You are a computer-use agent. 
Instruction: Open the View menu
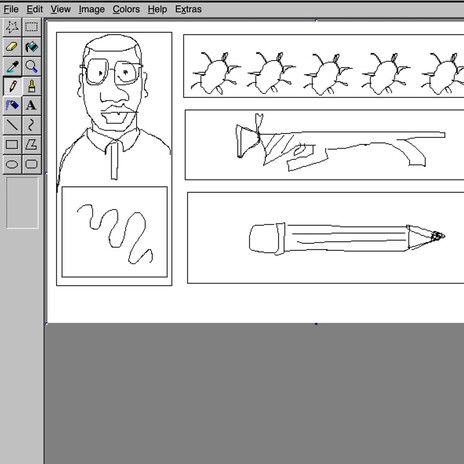click(61, 9)
